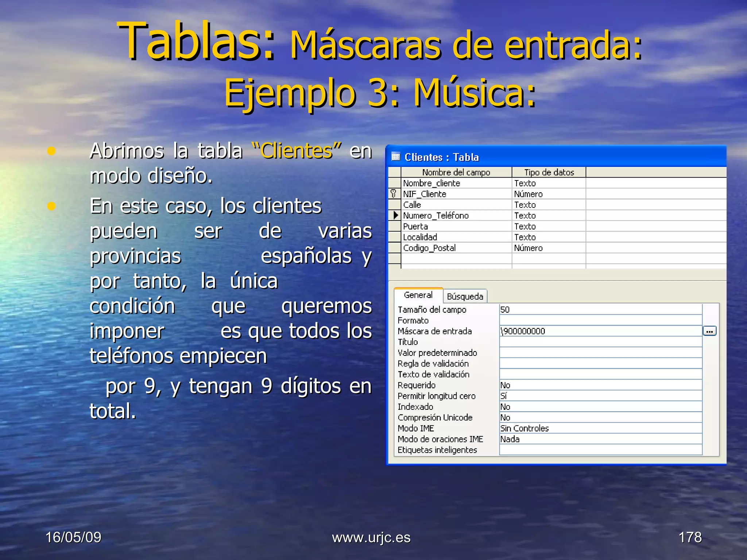Click data type Texto for Localidad

549,237
